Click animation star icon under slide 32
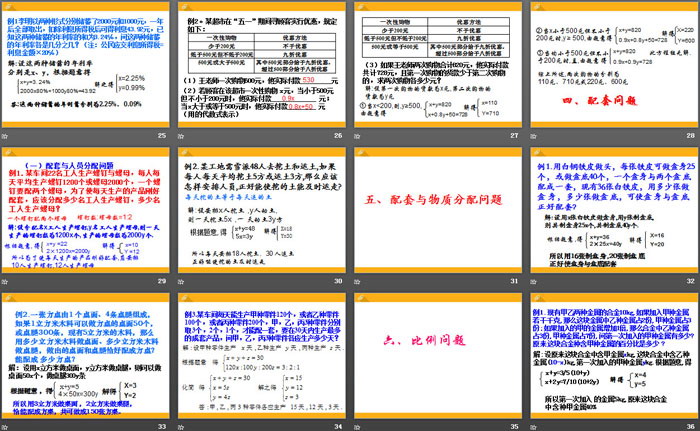 (x=533, y=281)
